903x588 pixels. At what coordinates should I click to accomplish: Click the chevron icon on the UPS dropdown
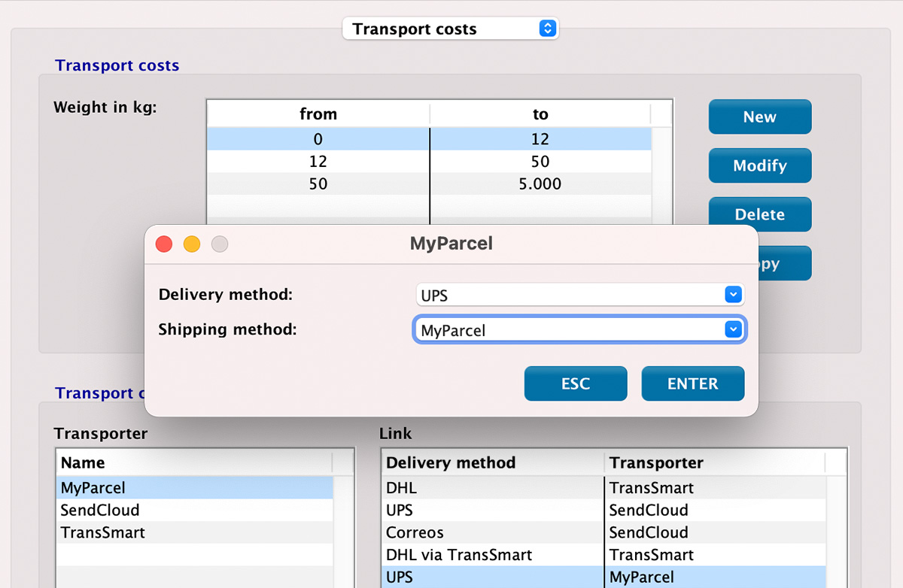pos(732,294)
